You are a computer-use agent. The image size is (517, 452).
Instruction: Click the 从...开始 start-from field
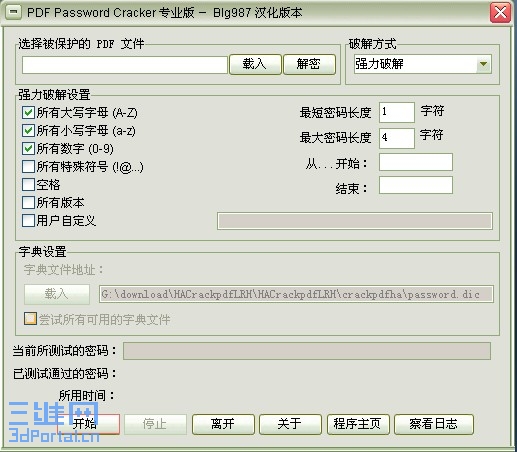(x=416, y=162)
